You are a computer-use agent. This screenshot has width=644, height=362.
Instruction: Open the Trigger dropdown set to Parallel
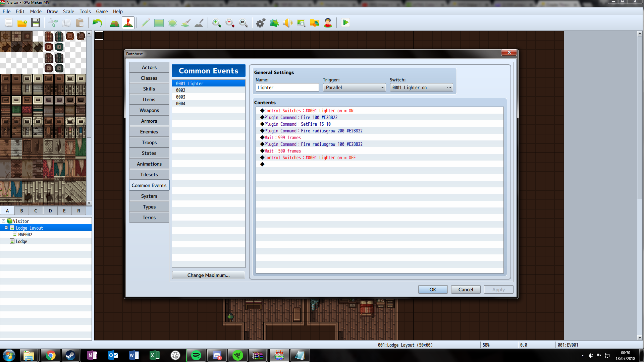(354, 87)
